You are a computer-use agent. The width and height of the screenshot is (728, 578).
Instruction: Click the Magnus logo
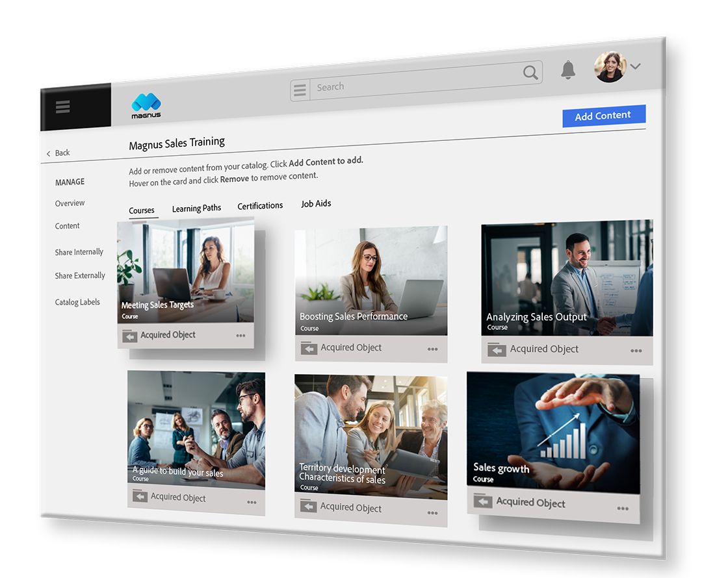pos(146,106)
